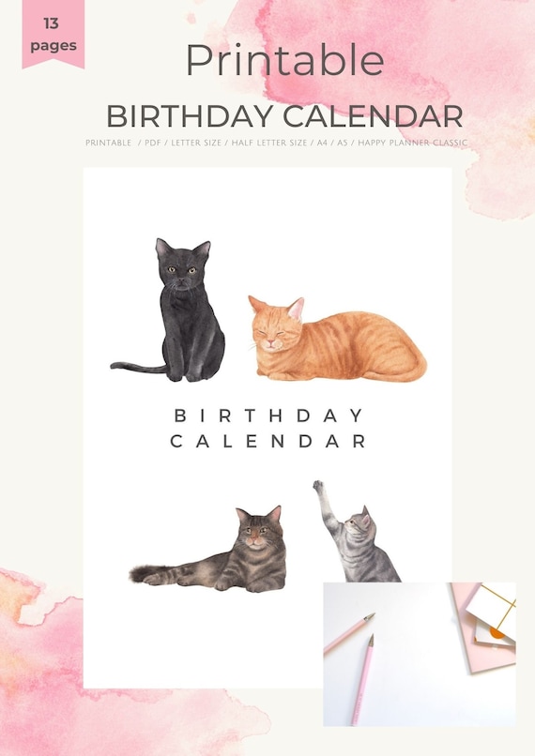Click the upper pink pencil in photo
Screen dimensions: 535x756
pos(349,633)
